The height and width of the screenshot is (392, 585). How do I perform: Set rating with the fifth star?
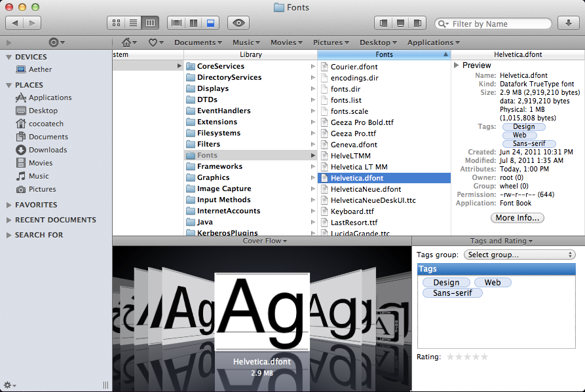[484, 357]
